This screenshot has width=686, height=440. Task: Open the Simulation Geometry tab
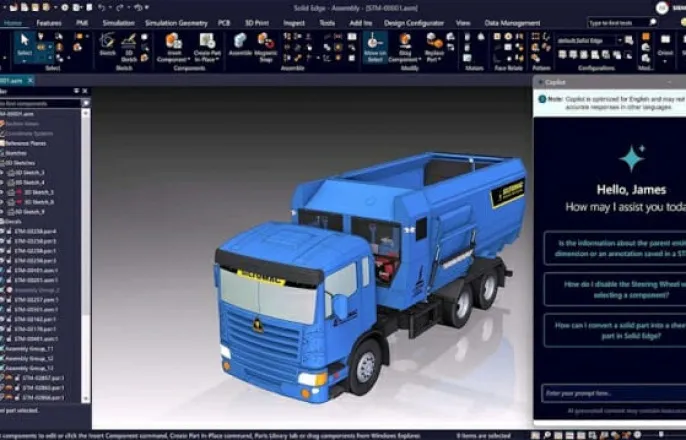tap(176, 23)
